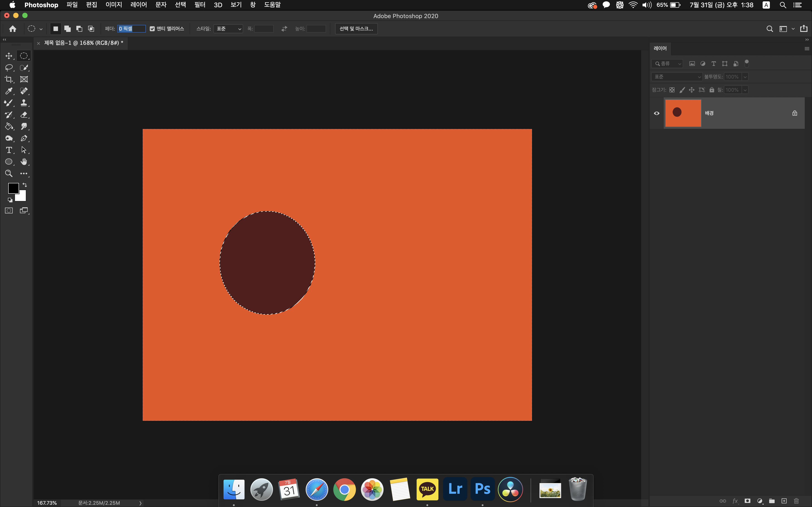Select the Lasso tool
812x507 pixels.
tap(9, 67)
